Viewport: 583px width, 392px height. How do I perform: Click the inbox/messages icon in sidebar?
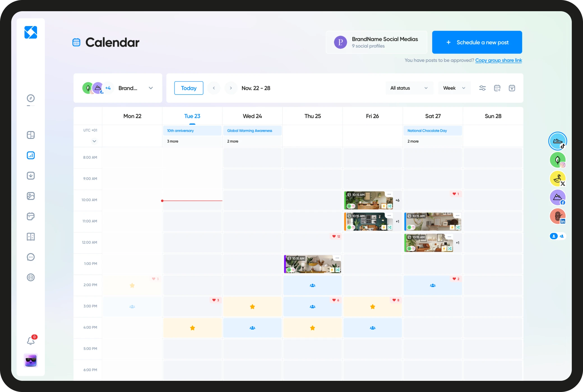click(x=31, y=257)
